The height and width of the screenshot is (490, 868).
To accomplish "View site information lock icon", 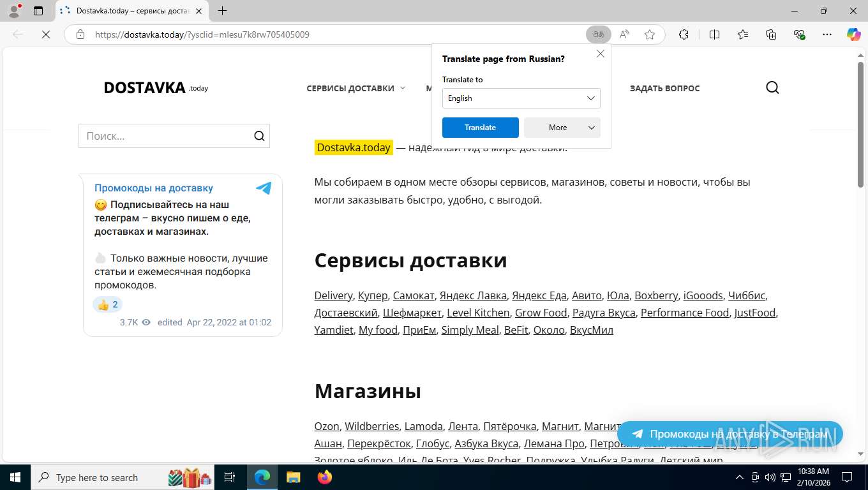I will pos(80,34).
